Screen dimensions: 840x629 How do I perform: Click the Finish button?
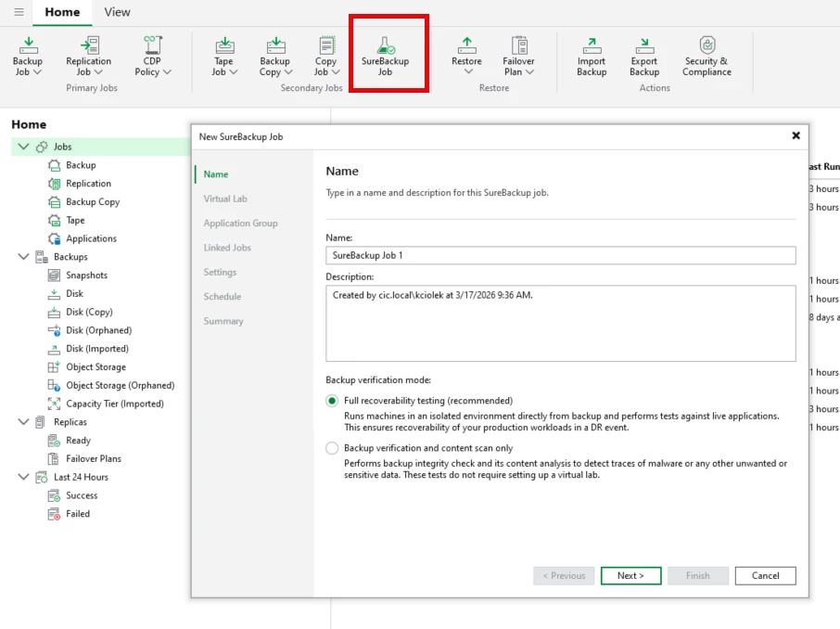[697, 575]
